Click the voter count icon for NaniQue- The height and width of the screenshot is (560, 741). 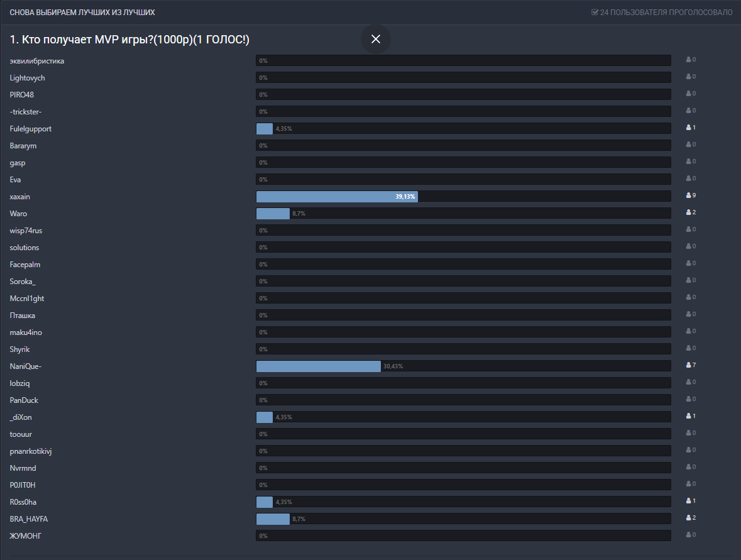(x=688, y=365)
